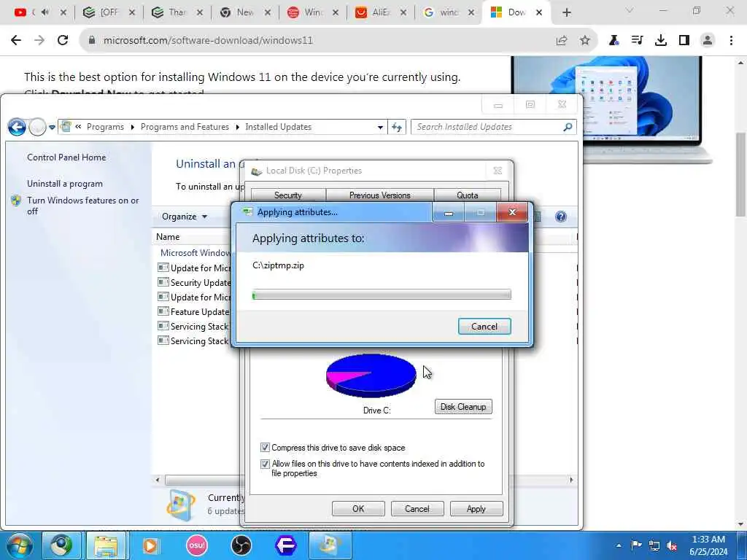The width and height of the screenshot is (747, 560).
Task: Click the applying attributes progress bar
Action: 382,295
